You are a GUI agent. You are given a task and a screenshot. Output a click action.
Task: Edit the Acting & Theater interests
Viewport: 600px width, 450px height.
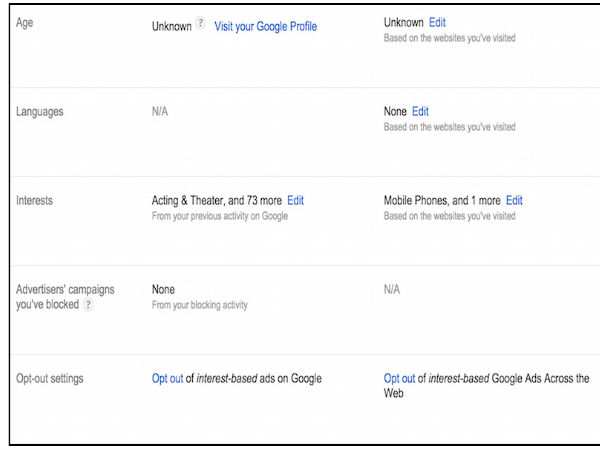295,200
